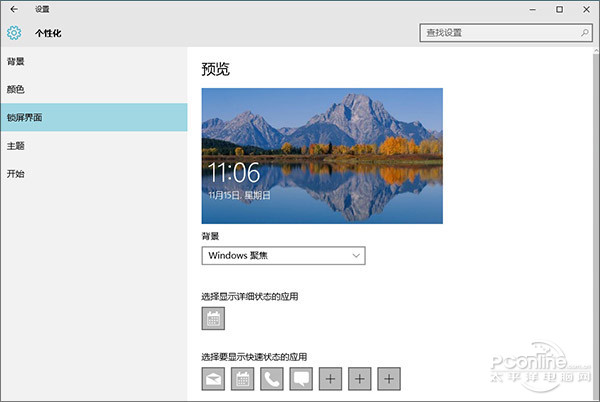Click the Settings gear icon
The height and width of the screenshot is (402, 600).
(x=14, y=33)
